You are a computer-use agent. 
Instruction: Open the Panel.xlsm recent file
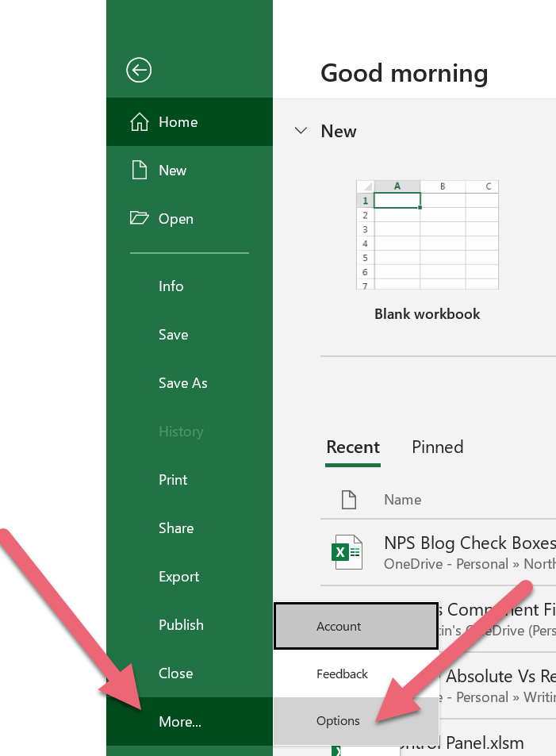click(485, 743)
